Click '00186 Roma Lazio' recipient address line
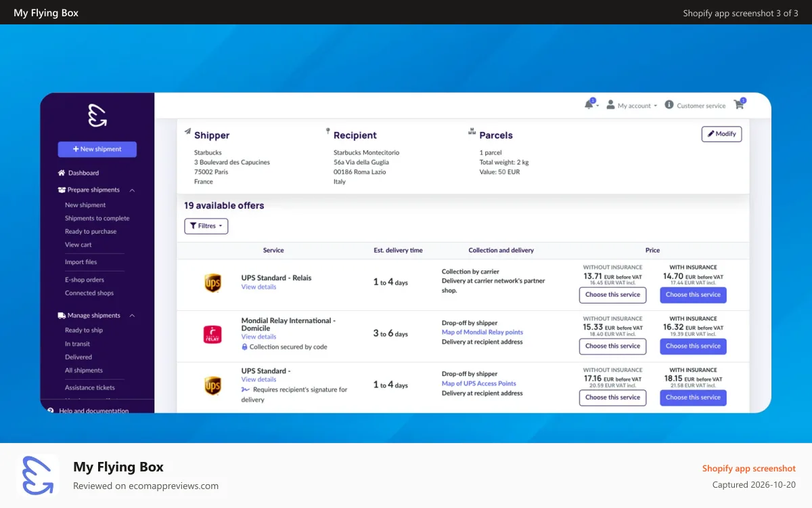 coord(361,172)
